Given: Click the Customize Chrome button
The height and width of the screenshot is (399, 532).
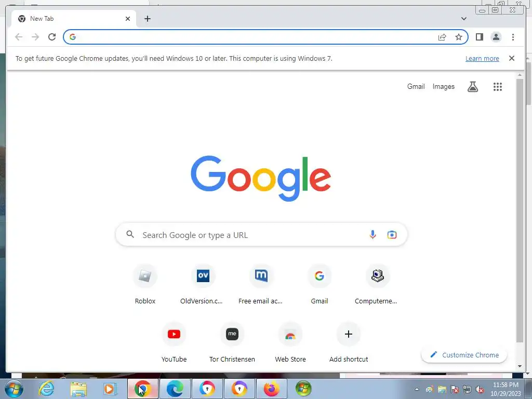Looking at the screenshot, I should (464, 355).
